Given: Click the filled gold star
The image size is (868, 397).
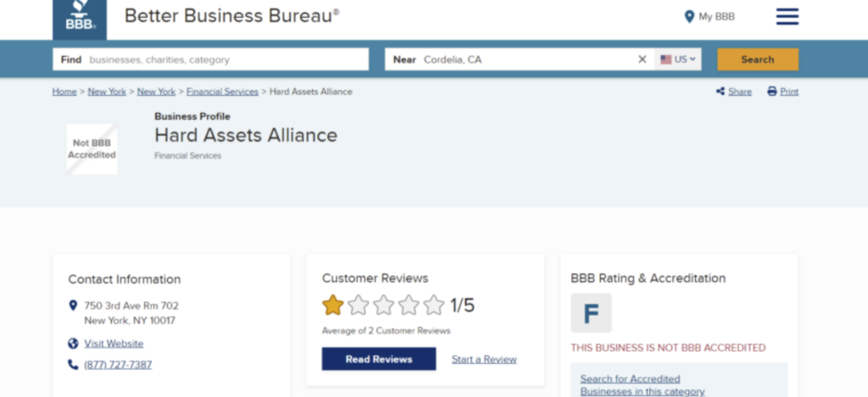Looking at the screenshot, I should 332,305.
